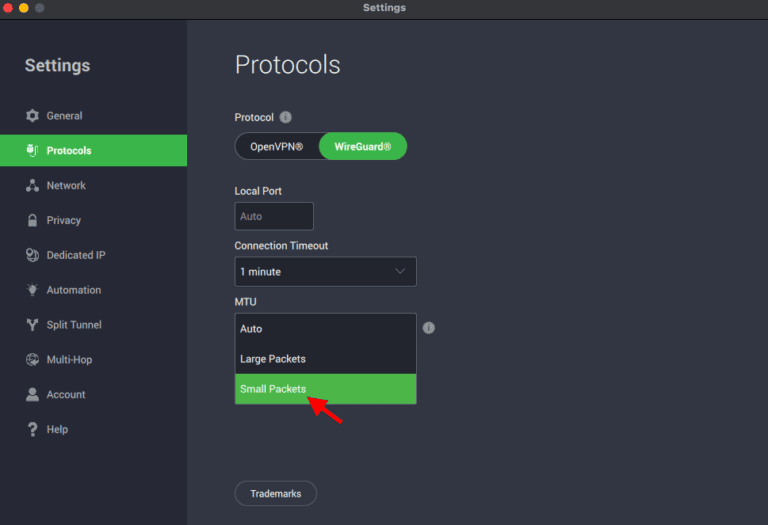Image resolution: width=768 pixels, height=525 pixels.
Task: Click the Dedicated IP icon
Action: click(x=32, y=255)
